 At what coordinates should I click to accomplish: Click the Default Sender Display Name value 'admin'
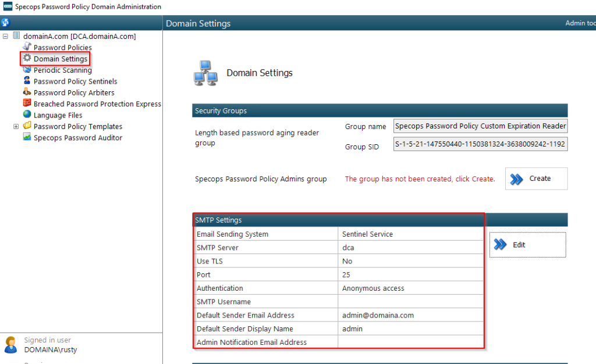pos(410,329)
